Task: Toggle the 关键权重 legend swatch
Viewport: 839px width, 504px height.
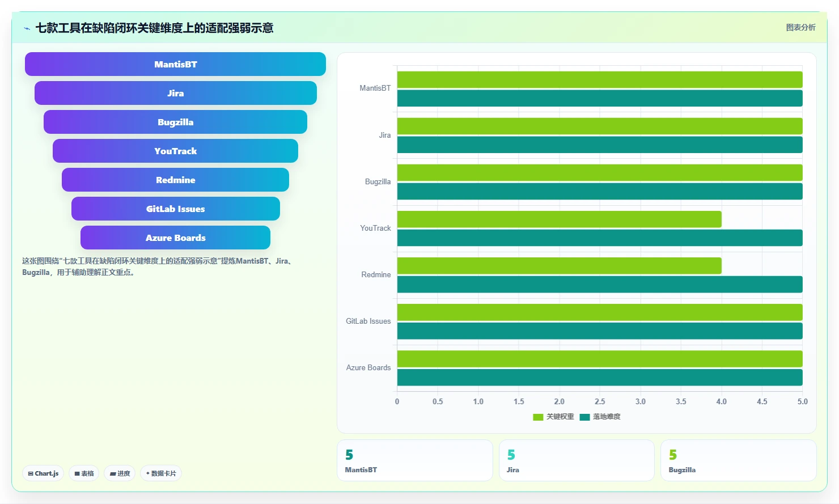Action: click(x=538, y=417)
